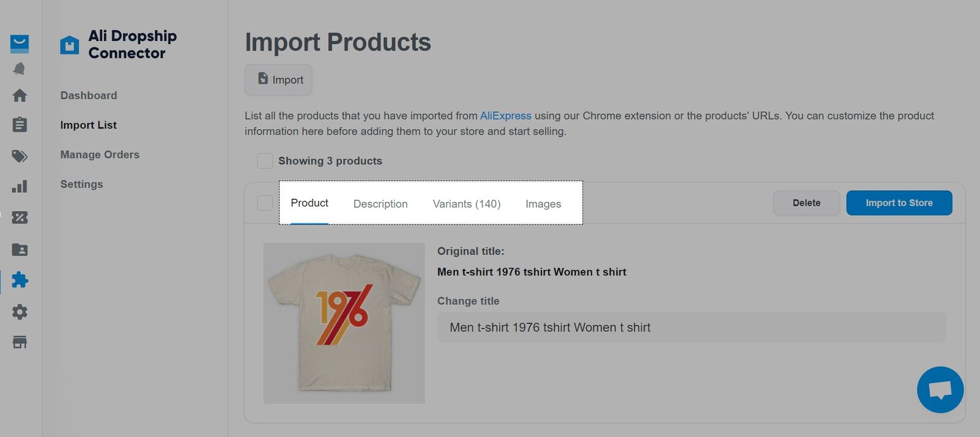Go to the Home icon
Viewport: 980px width, 437px height.
coord(20,95)
